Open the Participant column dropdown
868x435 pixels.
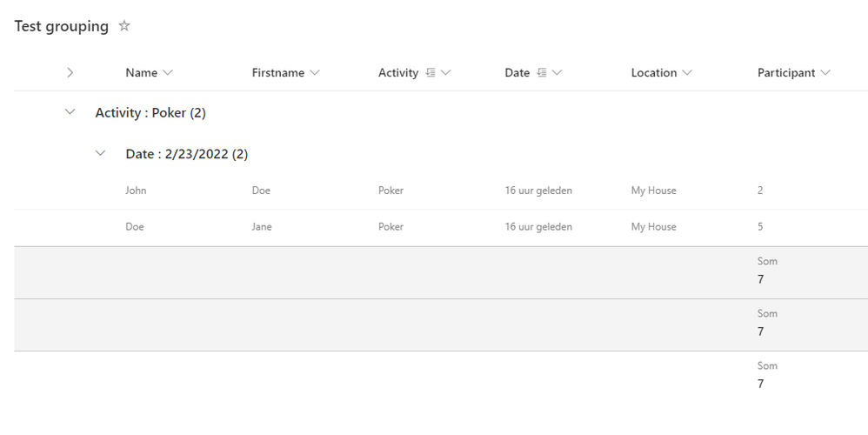(825, 73)
